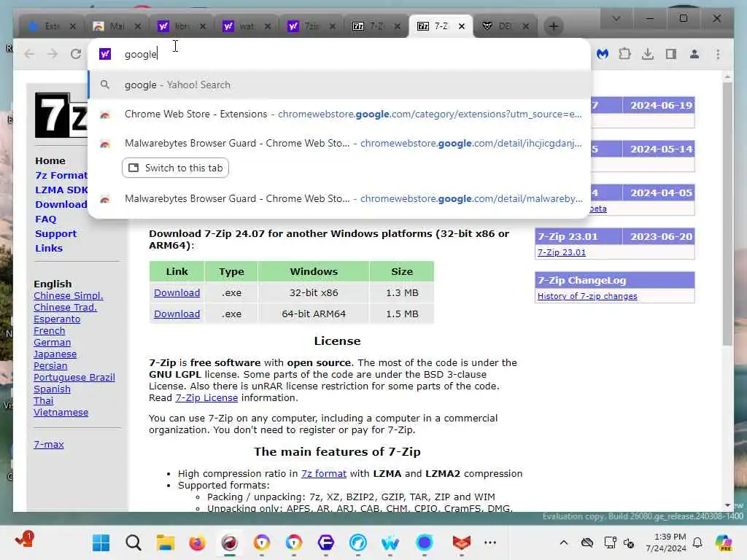Image resolution: width=747 pixels, height=560 pixels.
Task: Open the downloads icon in the toolbar
Action: [648, 54]
